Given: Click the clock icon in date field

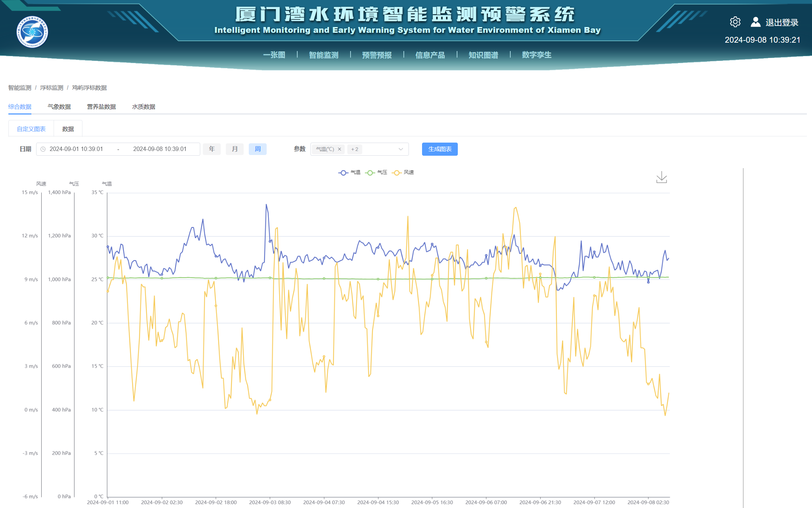Looking at the screenshot, I should [43, 149].
